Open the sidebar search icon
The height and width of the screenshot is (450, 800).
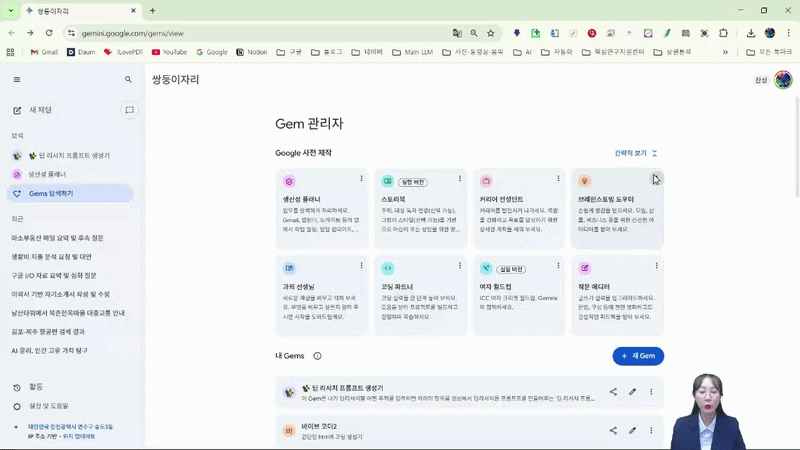pyautogui.click(x=128, y=79)
